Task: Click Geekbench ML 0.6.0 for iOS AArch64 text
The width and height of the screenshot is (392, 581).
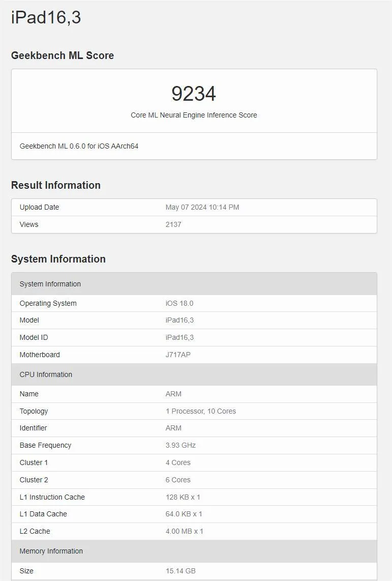Action: coord(79,146)
